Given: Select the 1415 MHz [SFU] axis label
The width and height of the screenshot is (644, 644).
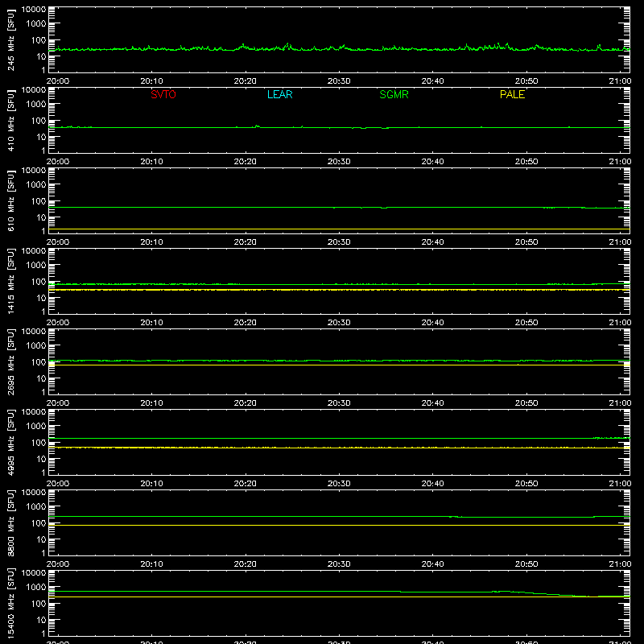Looking at the screenshot, I should (10, 281).
